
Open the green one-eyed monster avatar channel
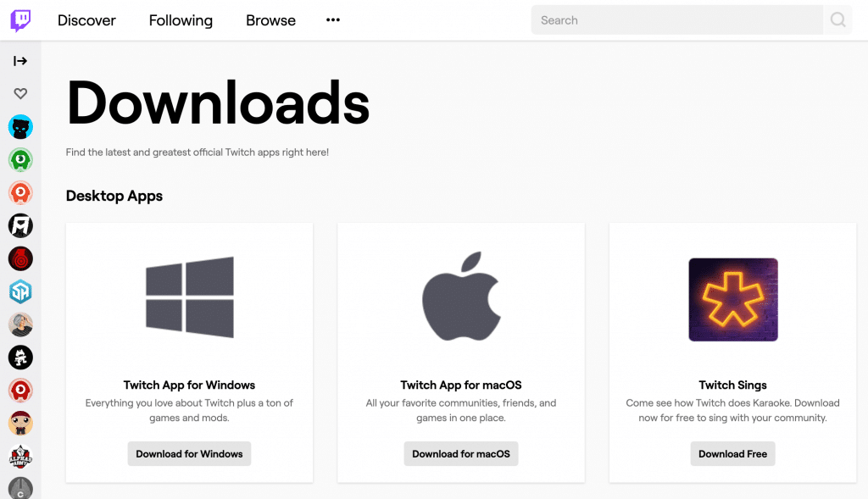(x=20, y=160)
